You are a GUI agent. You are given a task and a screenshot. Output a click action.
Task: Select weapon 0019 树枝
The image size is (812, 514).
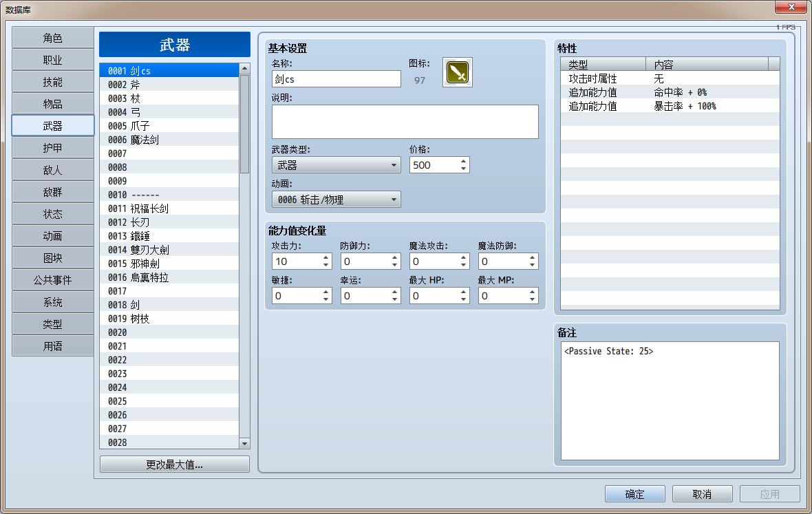[169, 319]
